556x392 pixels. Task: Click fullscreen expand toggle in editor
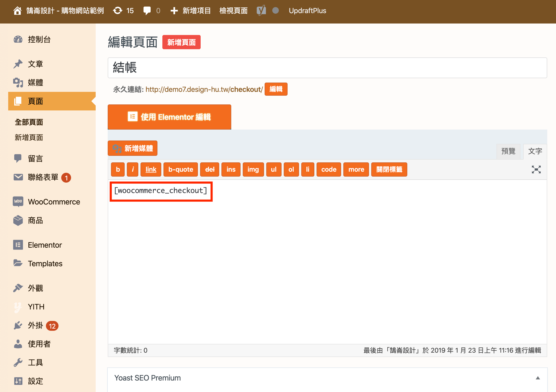tap(537, 169)
